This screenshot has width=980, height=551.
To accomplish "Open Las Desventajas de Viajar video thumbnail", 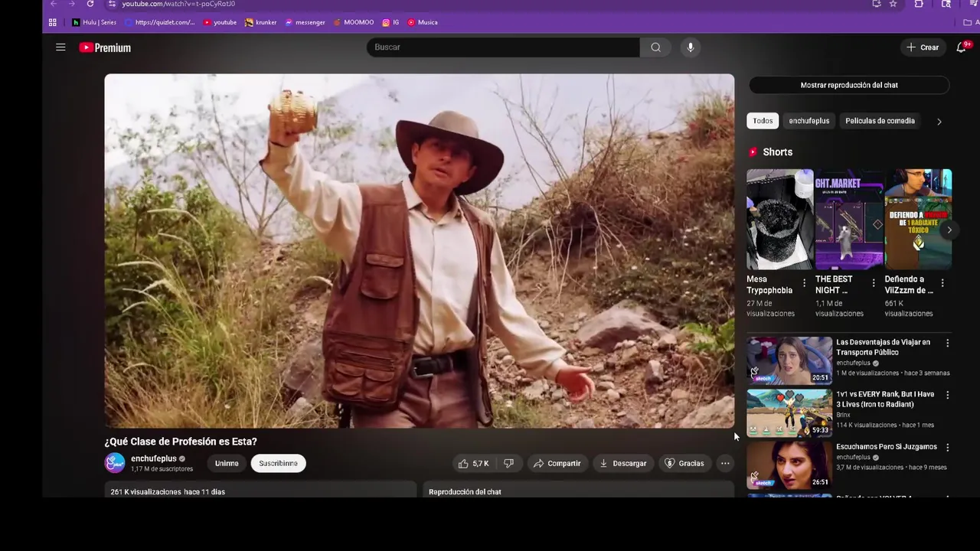I will click(x=789, y=360).
